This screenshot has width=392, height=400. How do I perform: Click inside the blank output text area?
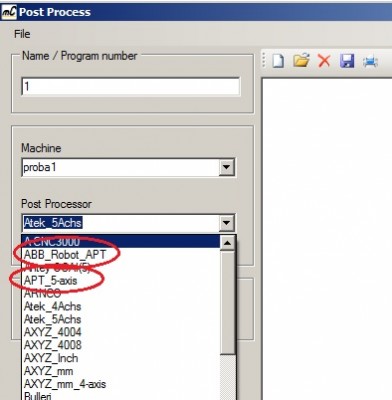[327, 239]
